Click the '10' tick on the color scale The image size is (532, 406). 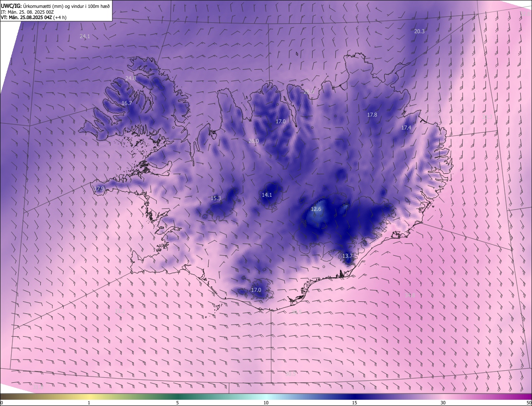click(266, 403)
